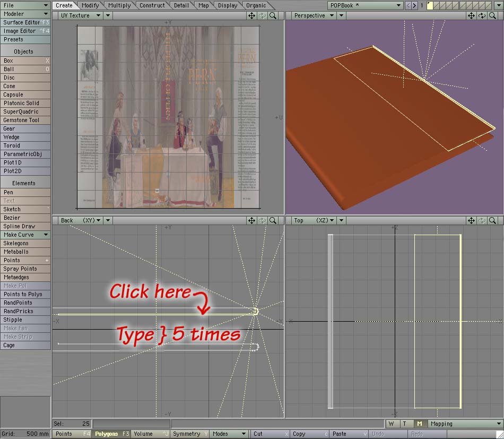Select the Spline Draw tool
Screen dimensions: 504x439
pos(25,226)
